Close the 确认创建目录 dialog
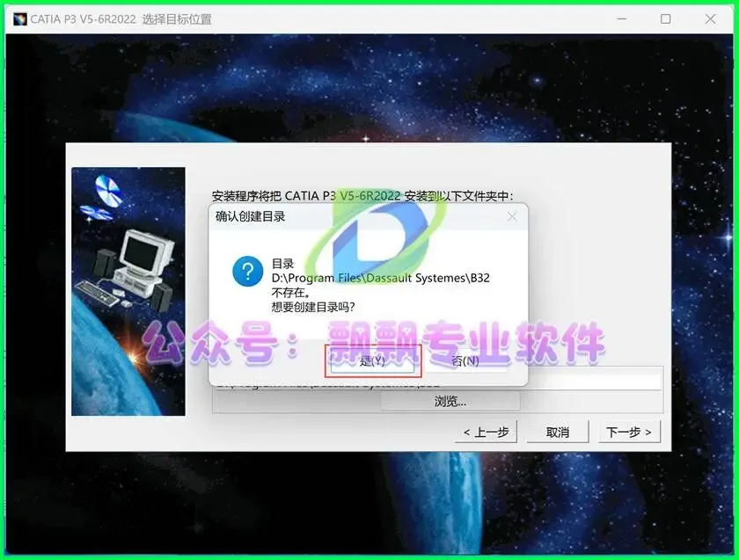Image resolution: width=739 pixels, height=560 pixels. click(512, 216)
